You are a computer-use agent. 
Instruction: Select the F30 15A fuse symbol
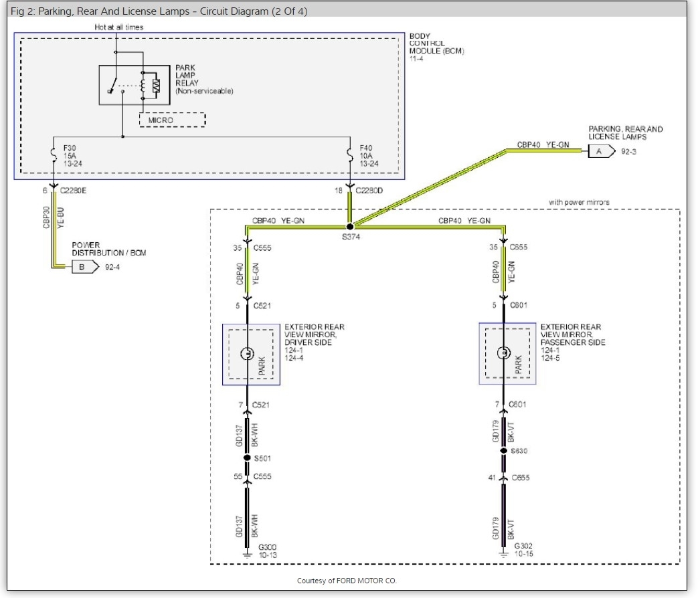[54, 156]
